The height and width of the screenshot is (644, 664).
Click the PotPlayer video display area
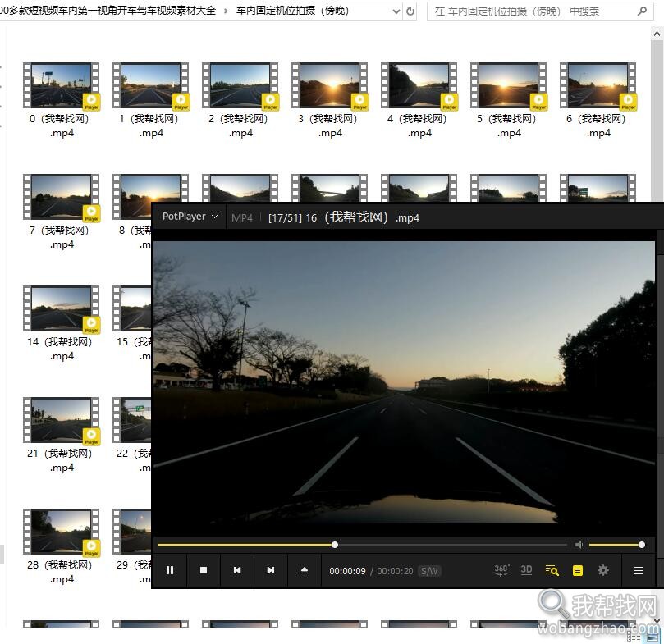(x=404, y=382)
